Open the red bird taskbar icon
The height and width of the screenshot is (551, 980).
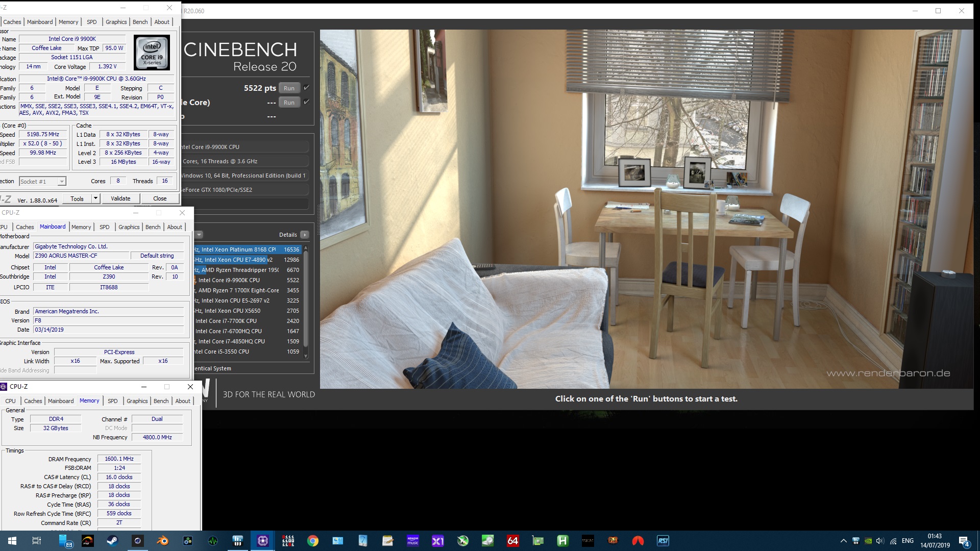point(638,541)
